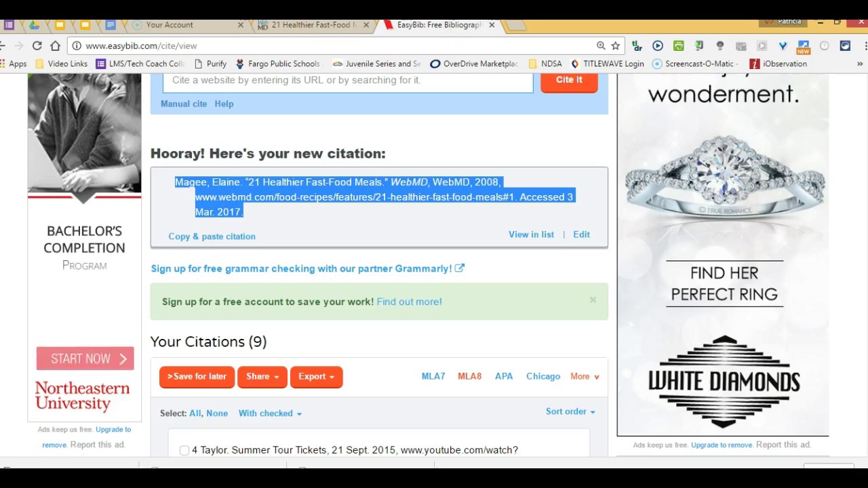Close the 21 Healthier Fast-Food tab
The image size is (868, 488).
[x=366, y=25]
